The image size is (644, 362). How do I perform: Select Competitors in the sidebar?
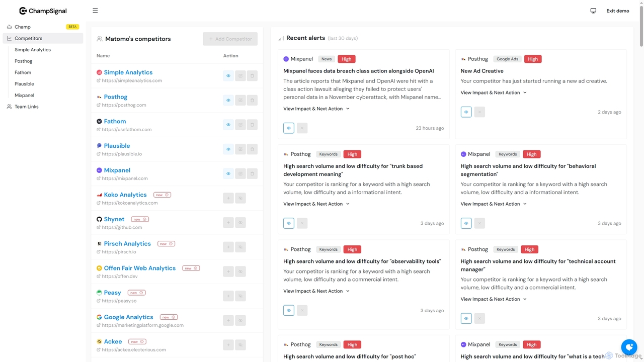tap(43, 38)
